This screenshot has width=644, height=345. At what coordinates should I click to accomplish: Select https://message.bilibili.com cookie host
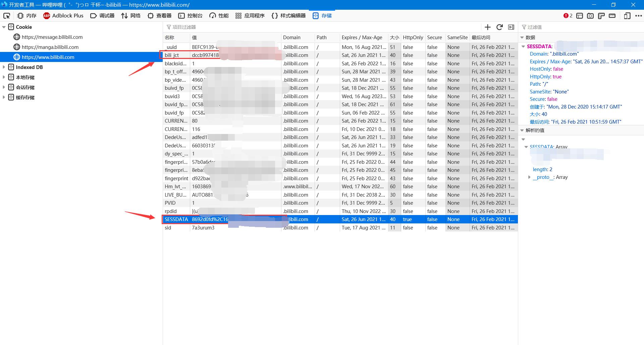(52, 37)
